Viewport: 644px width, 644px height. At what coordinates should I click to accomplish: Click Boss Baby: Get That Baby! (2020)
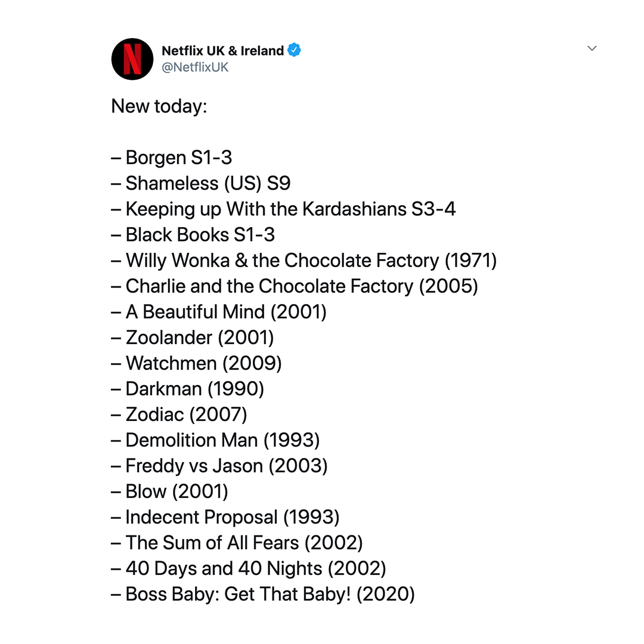pyautogui.click(x=263, y=595)
